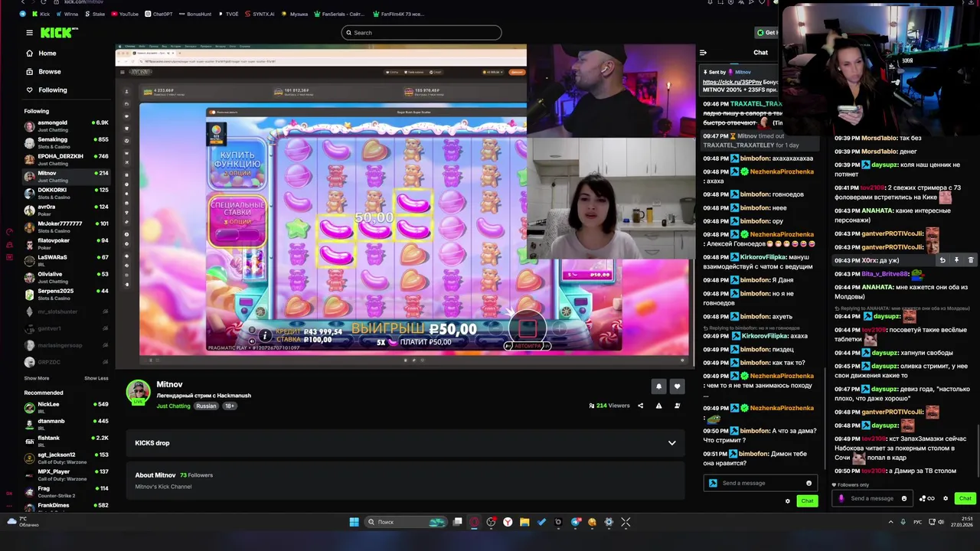Viewport: 980px width, 551px height.
Task: Click the infinity icon in right chat
Action: 931,498
